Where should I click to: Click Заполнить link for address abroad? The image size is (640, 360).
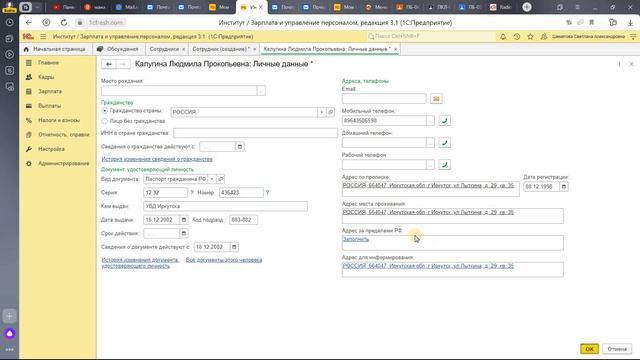click(x=356, y=239)
